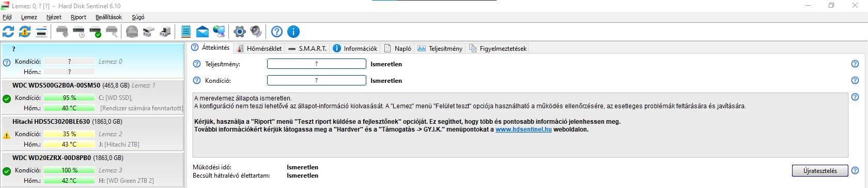Click the speaker sound icon
Image resolution: width=868 pixels, height=188 pixels.
(256, 32)
